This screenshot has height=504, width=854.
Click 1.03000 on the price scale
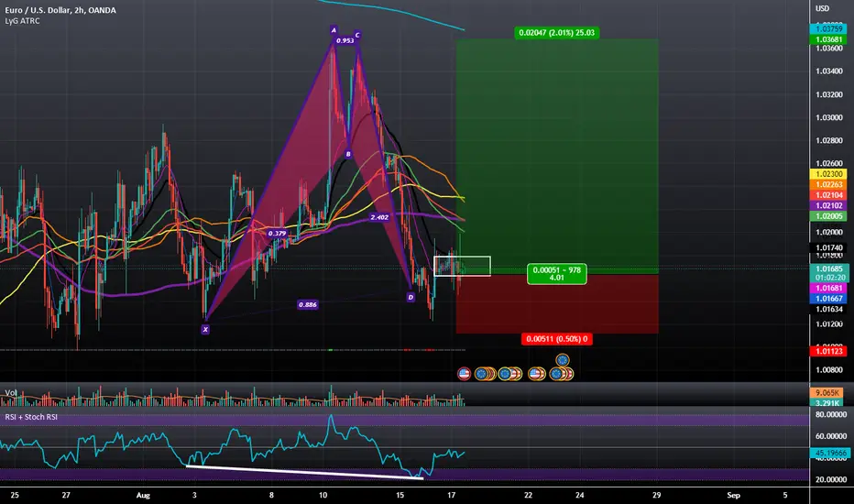point(829,117)
